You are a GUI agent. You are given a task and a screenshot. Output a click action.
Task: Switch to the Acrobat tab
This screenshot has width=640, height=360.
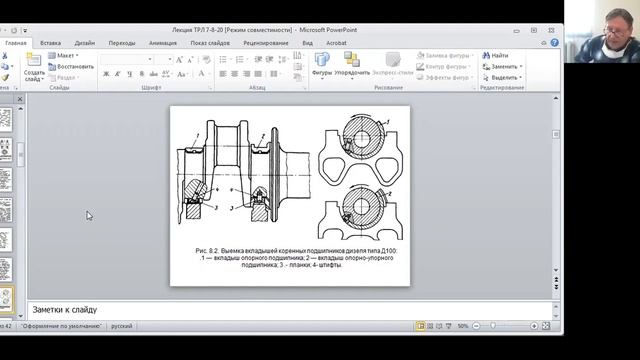336,43
